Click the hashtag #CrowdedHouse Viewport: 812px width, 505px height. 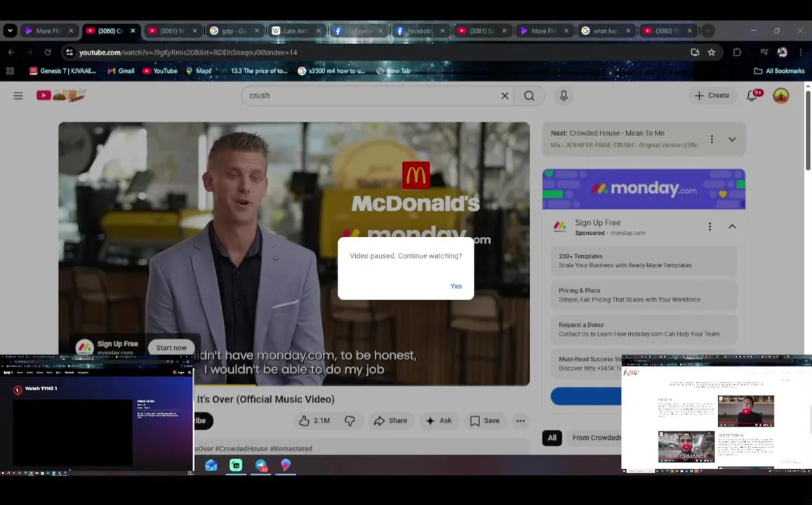point(240,449)
